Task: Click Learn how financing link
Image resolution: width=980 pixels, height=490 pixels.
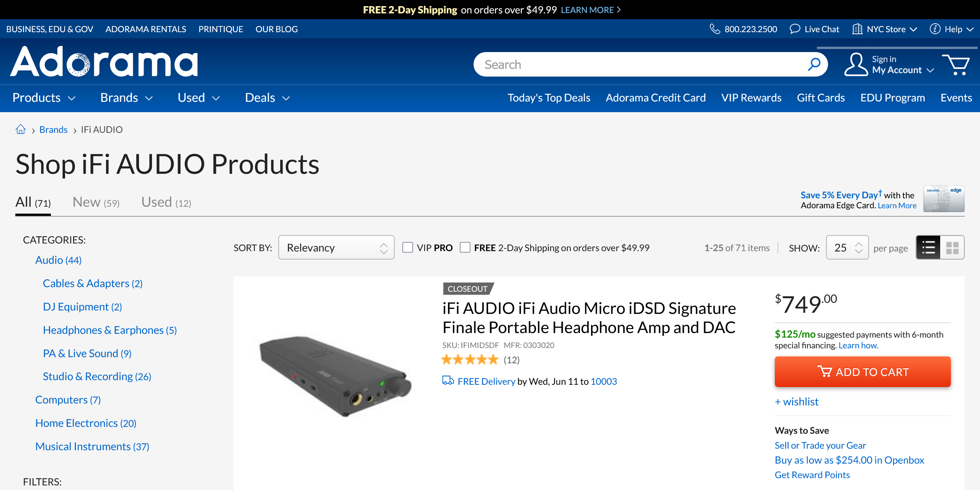Action: [858, 345]
